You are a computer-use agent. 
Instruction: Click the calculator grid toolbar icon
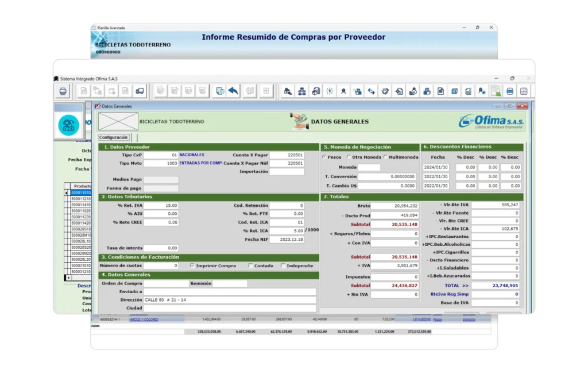click(524, 91)
